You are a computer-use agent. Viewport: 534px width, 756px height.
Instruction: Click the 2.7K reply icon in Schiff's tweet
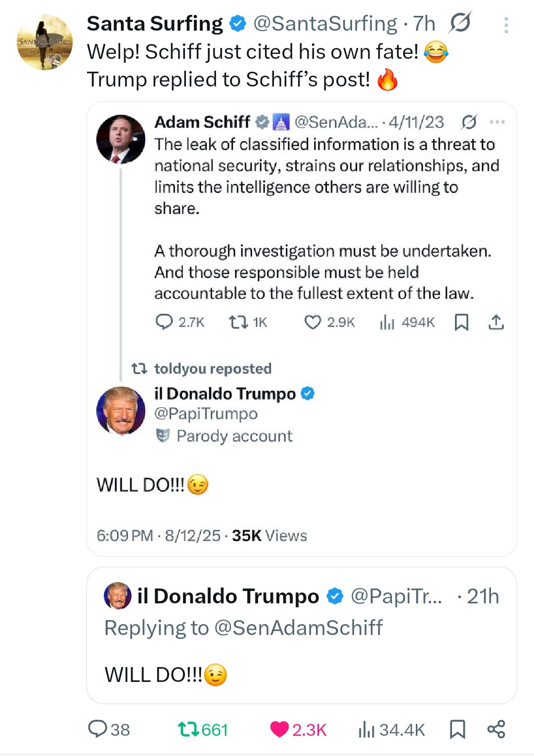click(164, 322)
